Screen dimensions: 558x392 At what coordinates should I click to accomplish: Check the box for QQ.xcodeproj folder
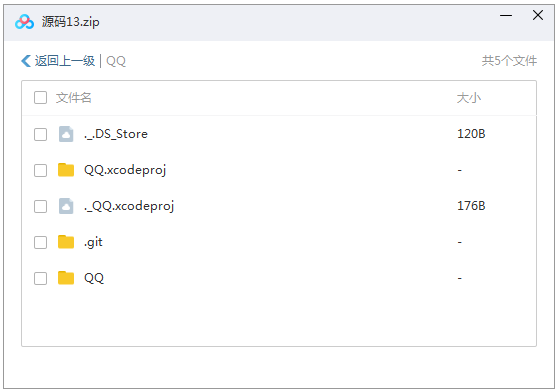40,170
